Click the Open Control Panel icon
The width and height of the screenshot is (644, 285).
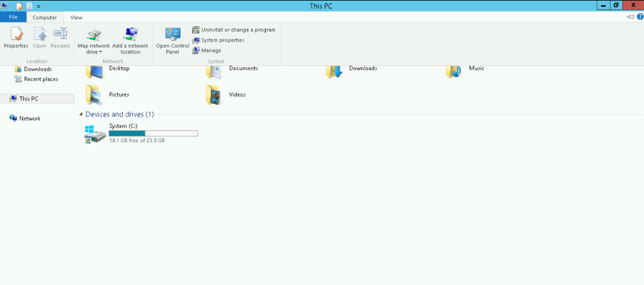click(173, 34)
